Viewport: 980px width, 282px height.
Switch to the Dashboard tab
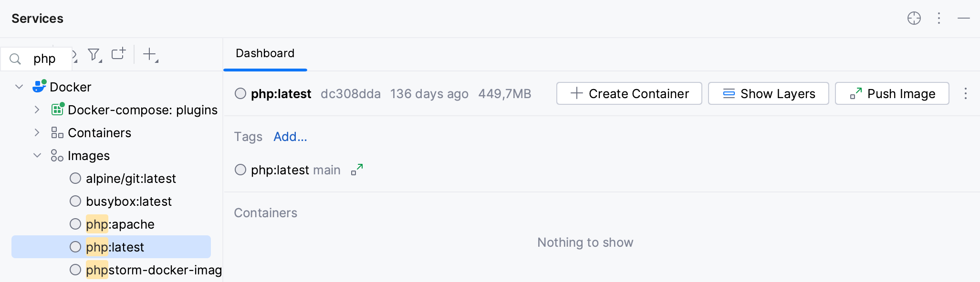(x=264, y=53)
